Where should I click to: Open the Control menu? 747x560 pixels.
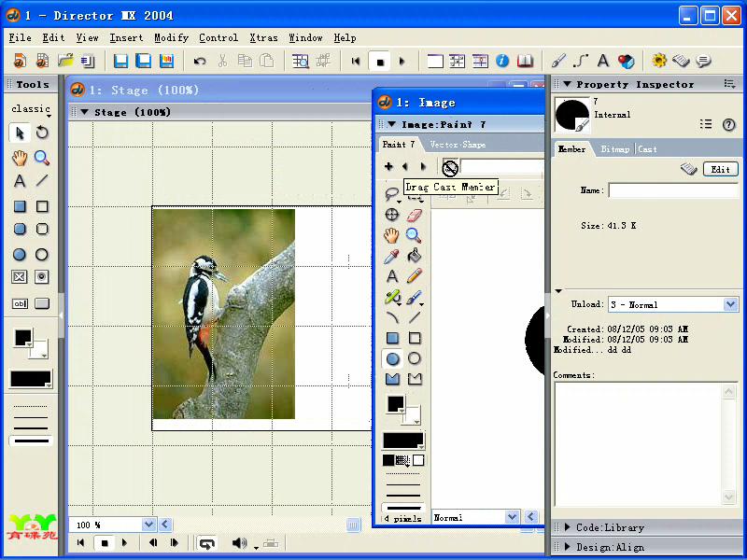pyautogui.click(x=218, y=37)
